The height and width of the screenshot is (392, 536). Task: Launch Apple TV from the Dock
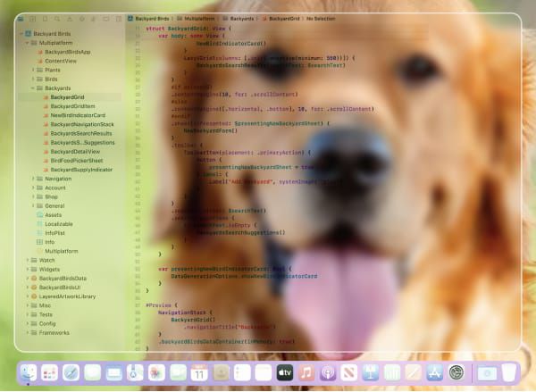tap(285, 372)
